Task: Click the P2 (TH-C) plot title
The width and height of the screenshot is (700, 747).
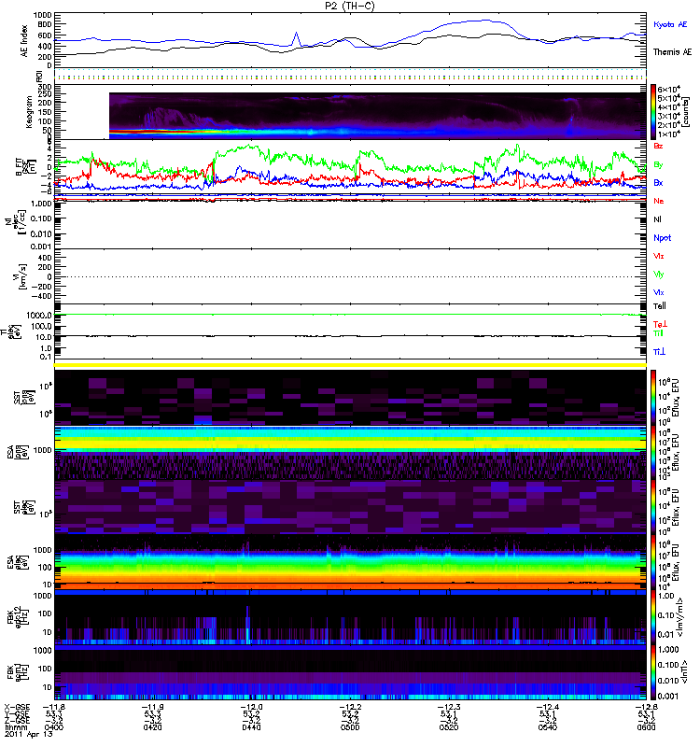Action: coord(350,5)
